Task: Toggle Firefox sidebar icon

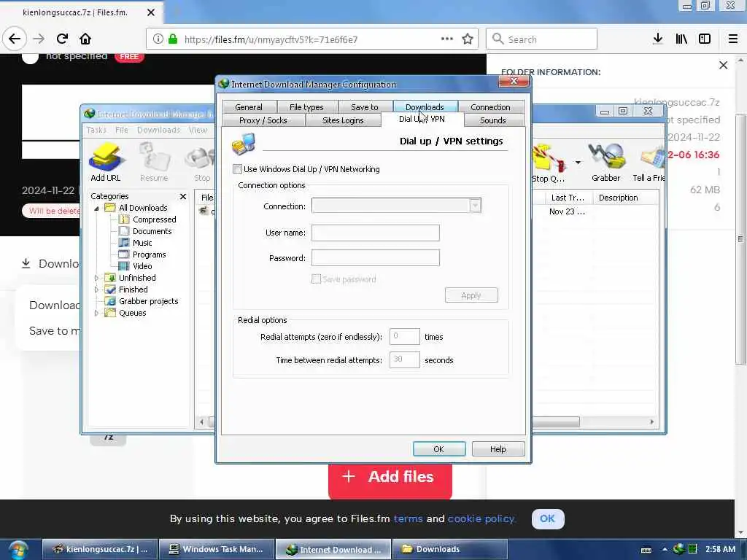Action: pyautogui.click(x=704, y=39)
